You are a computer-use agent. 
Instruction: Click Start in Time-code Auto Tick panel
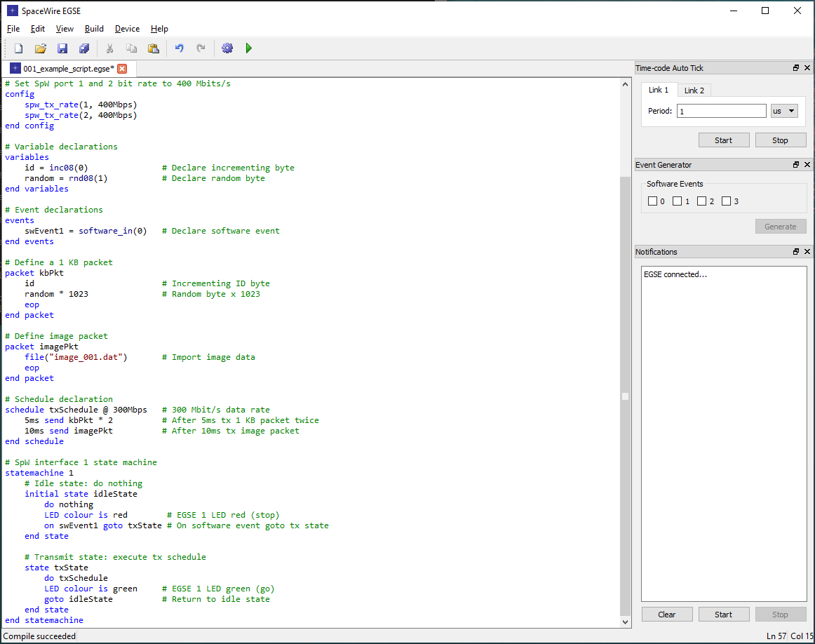(724, 140)
